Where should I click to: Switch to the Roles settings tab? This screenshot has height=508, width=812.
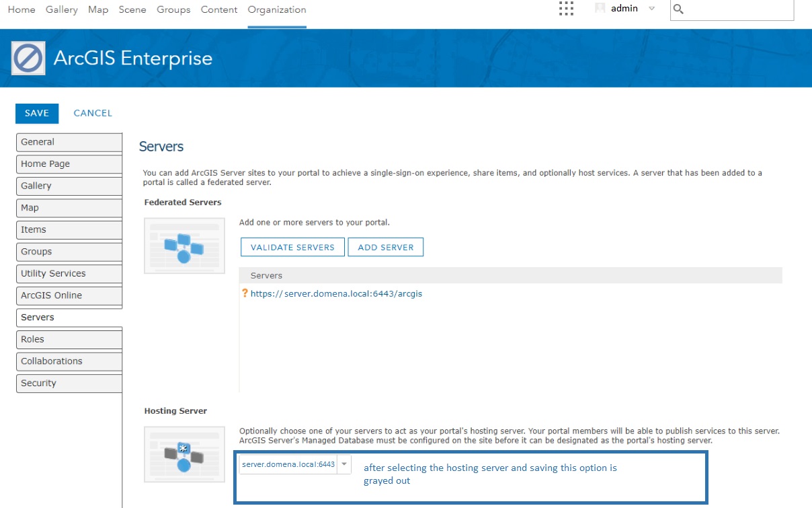pos(69,339)
